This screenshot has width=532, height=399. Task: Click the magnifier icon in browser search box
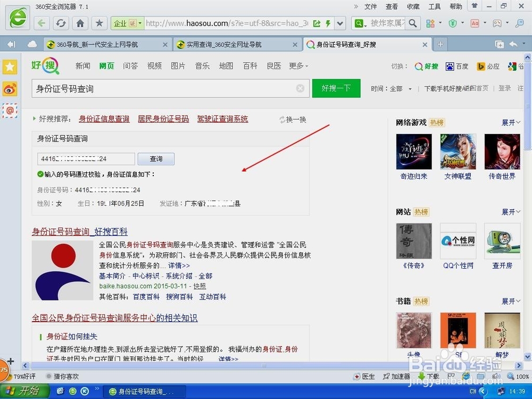click(x=413, y=23)
